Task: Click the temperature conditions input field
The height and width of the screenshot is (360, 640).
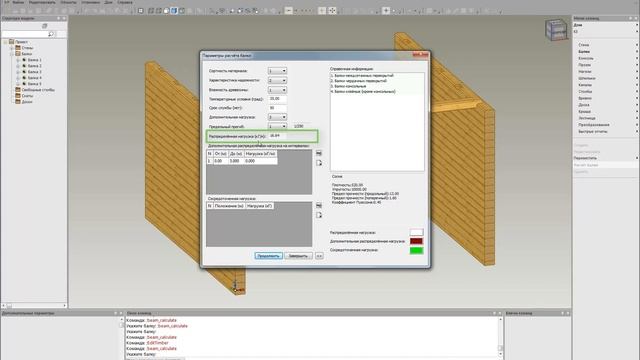Action: [277, 99]
